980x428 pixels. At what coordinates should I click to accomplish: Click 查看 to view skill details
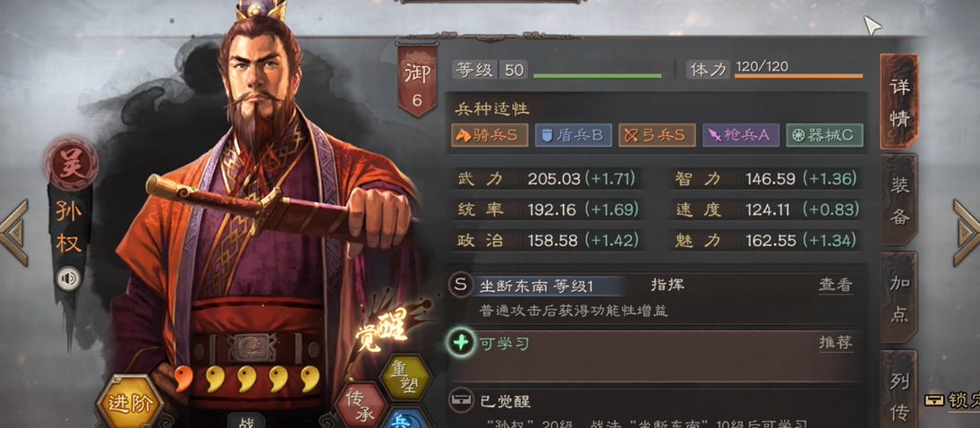pos(836,286)
